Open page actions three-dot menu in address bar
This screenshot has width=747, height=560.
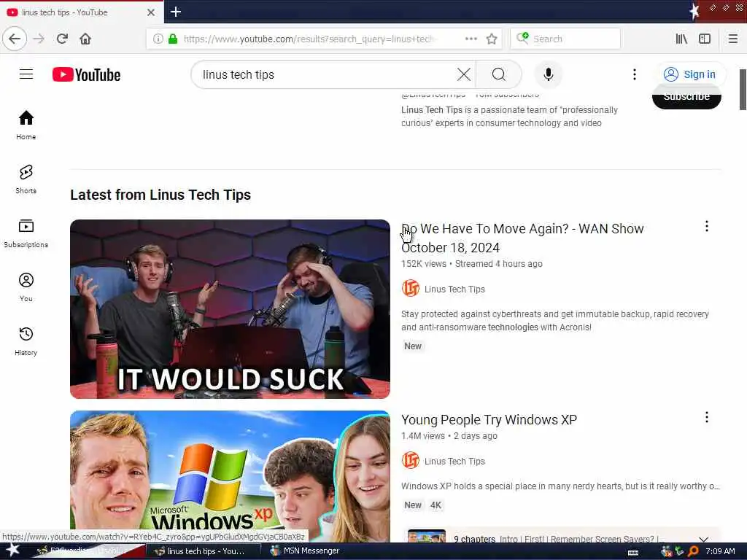click(471, 39)
